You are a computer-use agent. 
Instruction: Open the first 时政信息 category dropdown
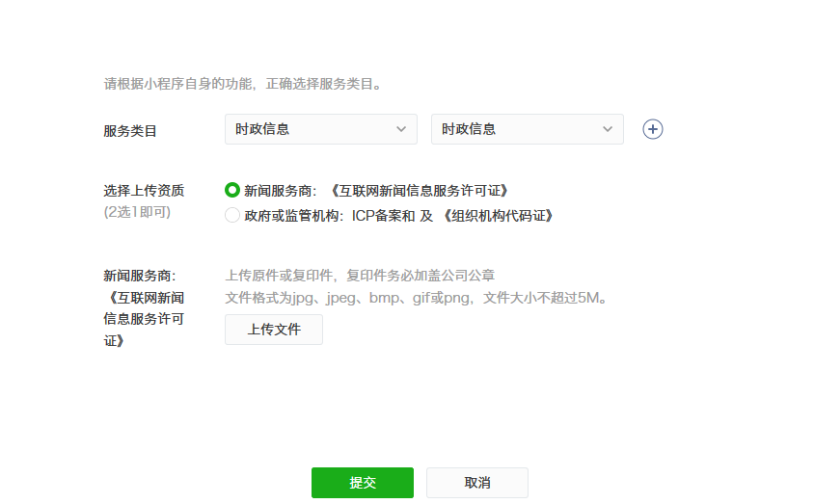pos(321,129)
